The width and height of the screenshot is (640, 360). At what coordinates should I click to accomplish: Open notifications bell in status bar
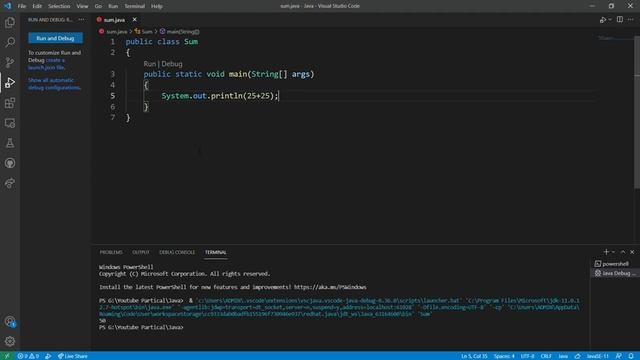coord(631,356)
